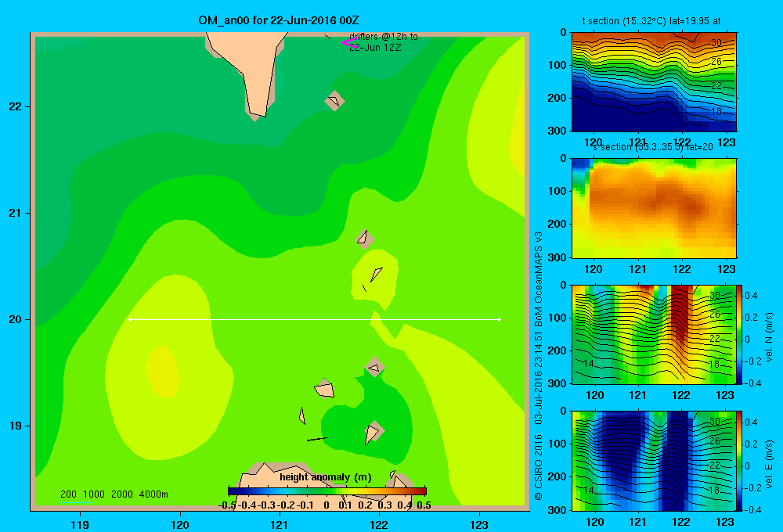This screenshot has height=532, width=783.
Task: Click "-0.5" on the height anomaly scale
Action: point(227,505)
